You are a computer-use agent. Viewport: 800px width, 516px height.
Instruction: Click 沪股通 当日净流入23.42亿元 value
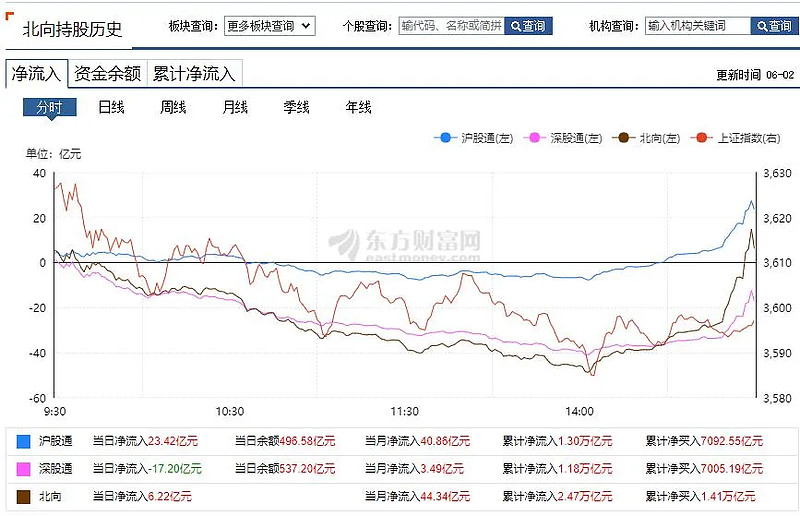(145, 441)
